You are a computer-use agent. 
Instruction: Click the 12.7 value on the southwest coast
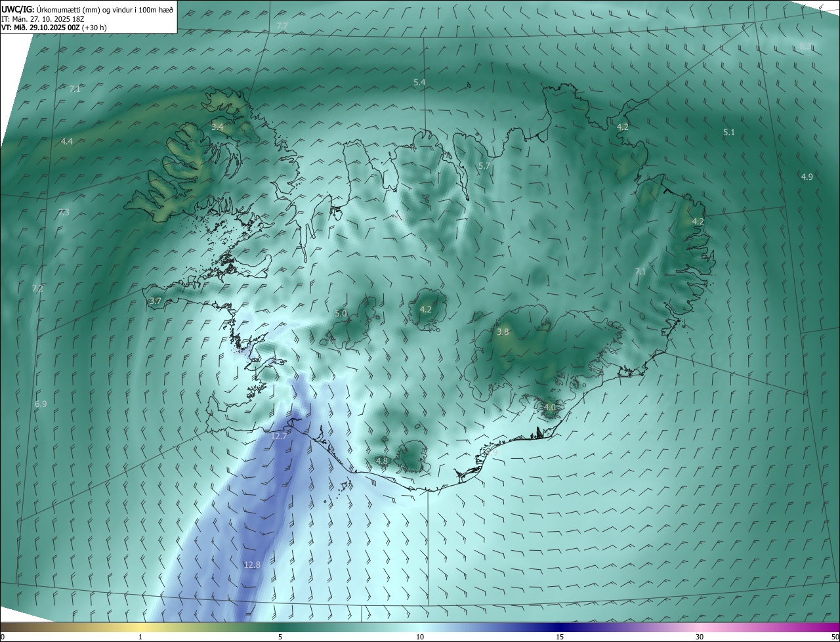point(279,436)
